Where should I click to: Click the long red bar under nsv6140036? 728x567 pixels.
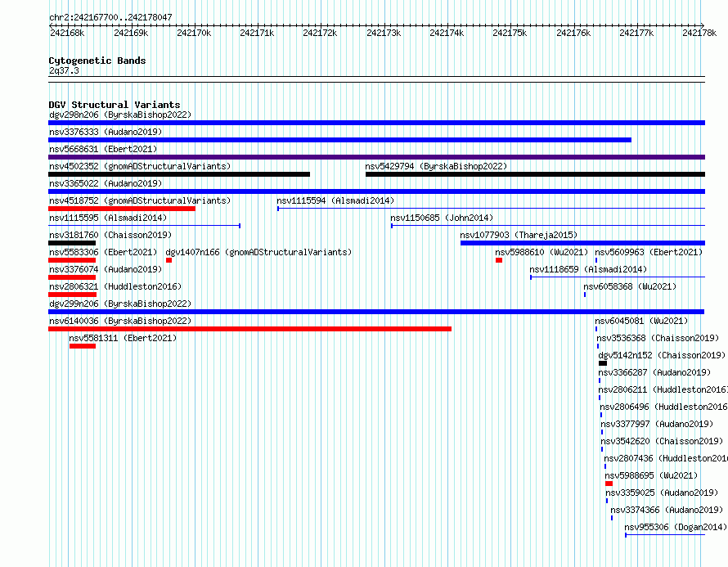pyautogui.click(x=249, y=329)
